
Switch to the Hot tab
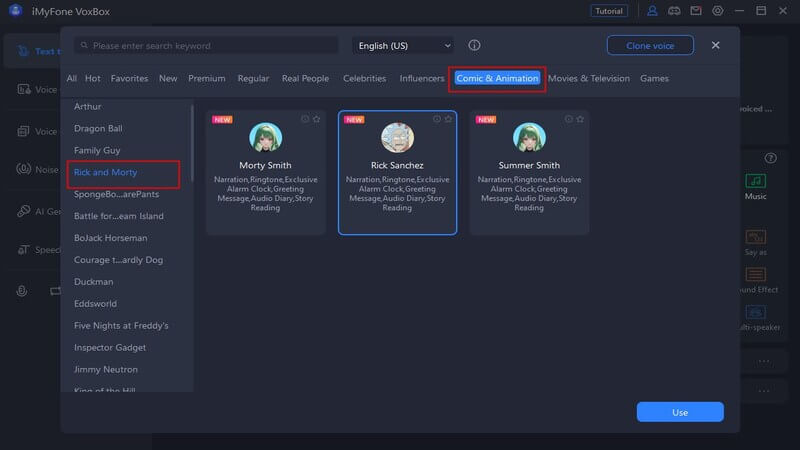(x=92, y=78)
